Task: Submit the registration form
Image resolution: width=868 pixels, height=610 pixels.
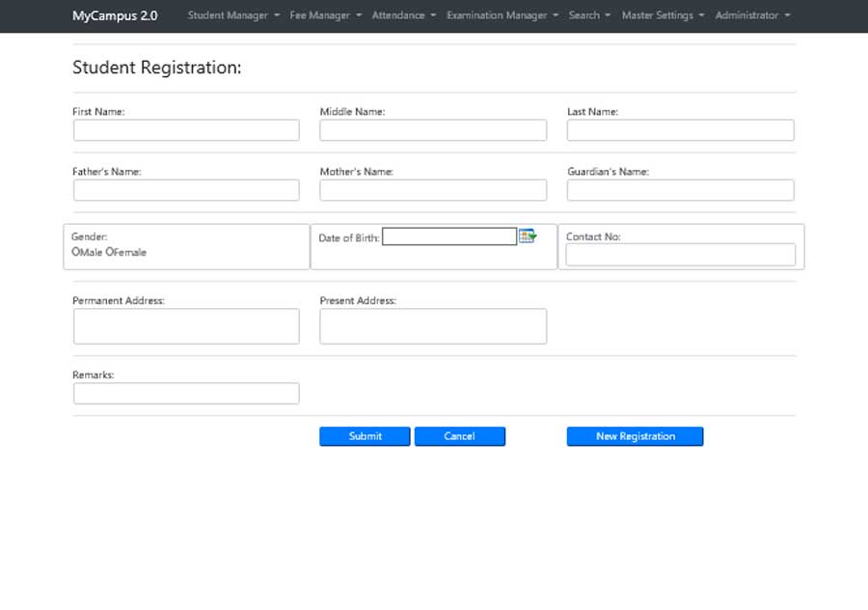Action: click(x=365, y=436)
